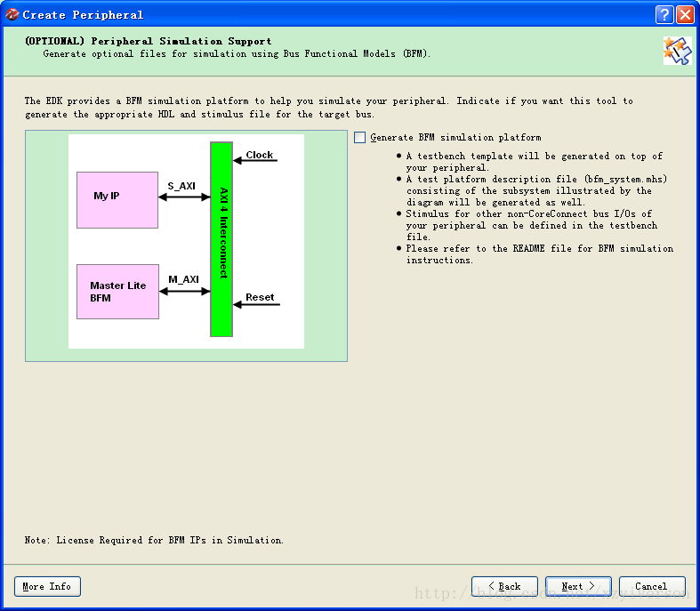This screenshot has height=611, width=700.
Task: Click the 'The EDK provides a BFM' description
Action: point(328,108)
